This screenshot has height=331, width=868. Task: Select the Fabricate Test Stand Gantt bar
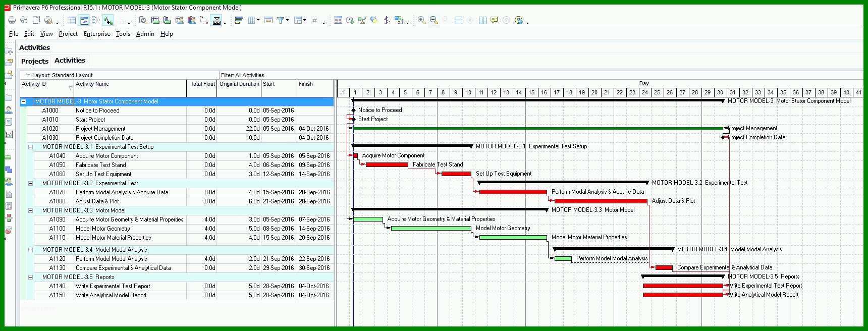(x=387, y=164)
